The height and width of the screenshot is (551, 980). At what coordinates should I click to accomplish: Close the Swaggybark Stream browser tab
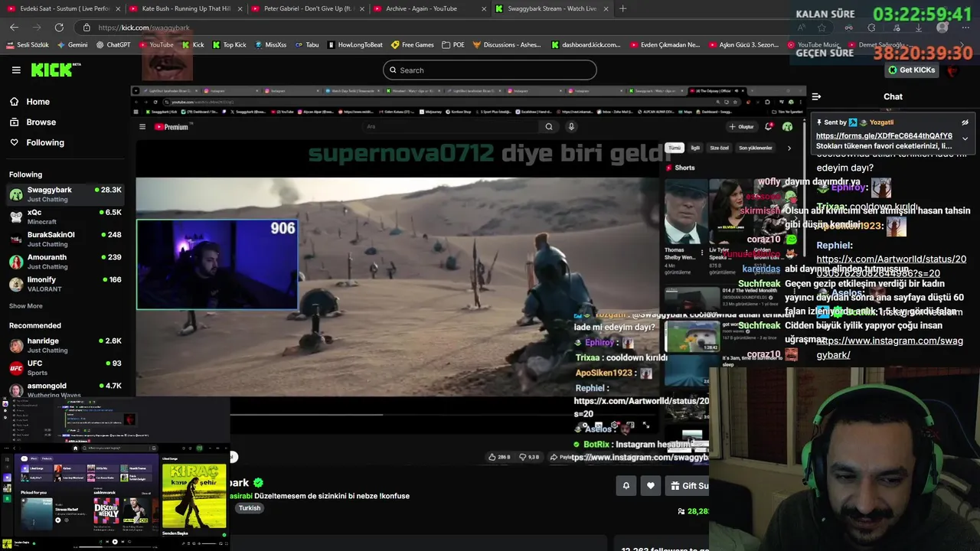coord(606,9)
